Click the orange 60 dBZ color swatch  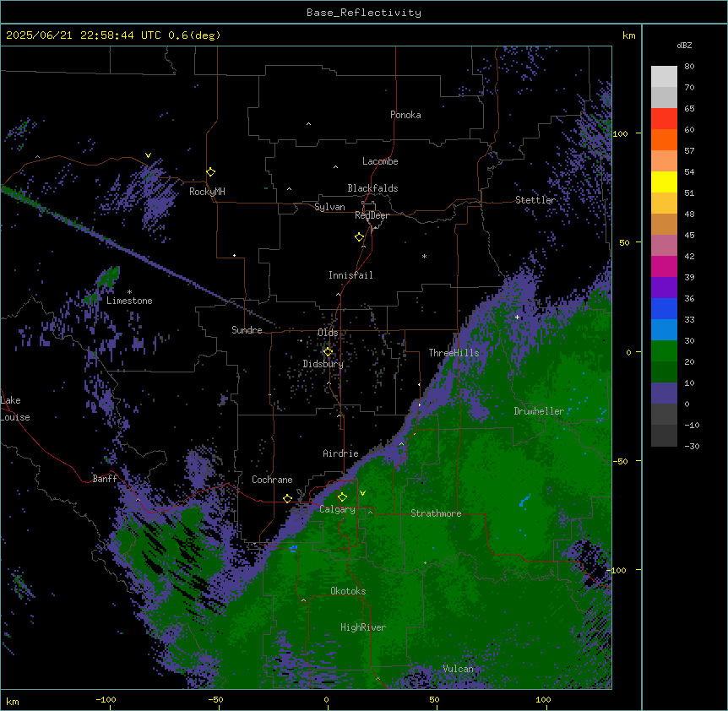(664, 139)
